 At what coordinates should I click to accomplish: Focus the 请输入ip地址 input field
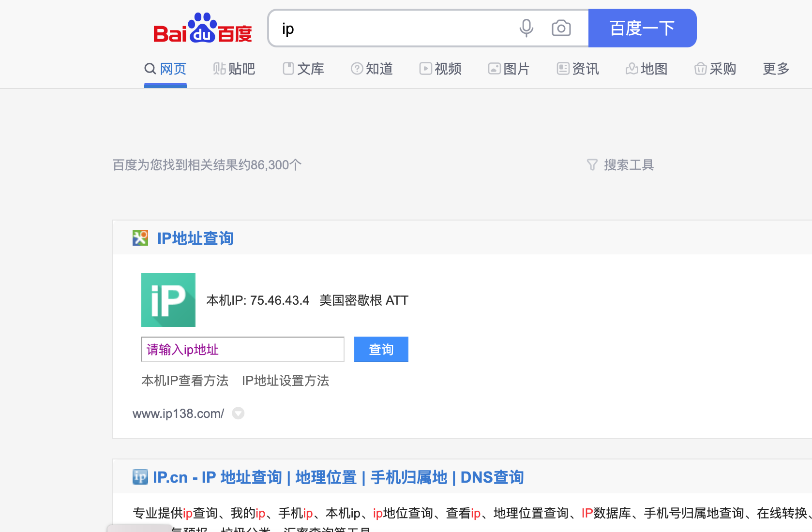(243, 349)
